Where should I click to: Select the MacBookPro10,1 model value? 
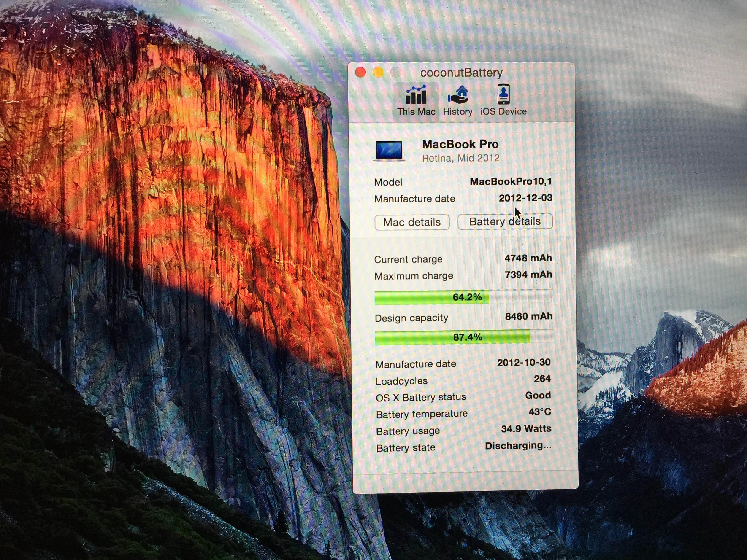point(511,182)
